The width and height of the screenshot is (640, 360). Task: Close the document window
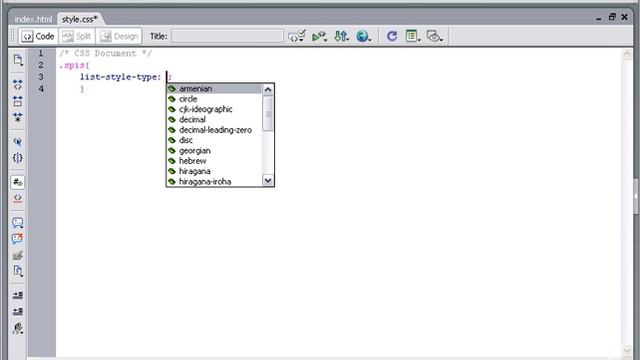point(624,17)
